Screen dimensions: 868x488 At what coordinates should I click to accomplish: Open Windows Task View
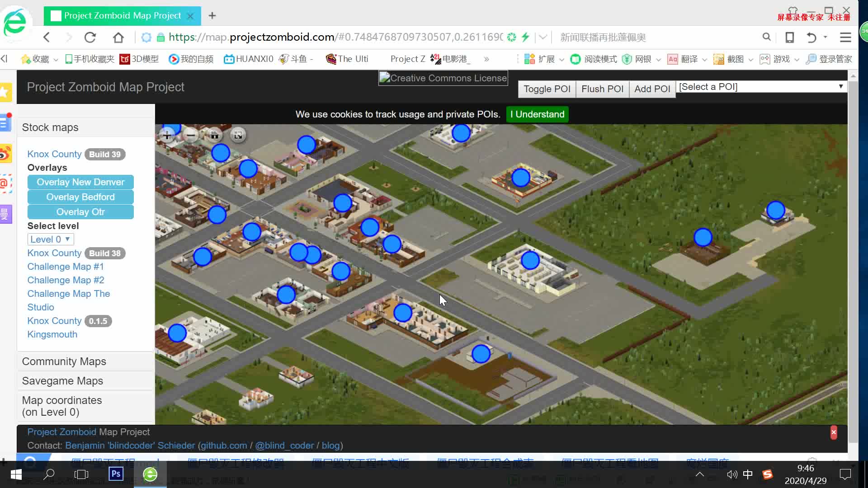[x=81, y=474]
